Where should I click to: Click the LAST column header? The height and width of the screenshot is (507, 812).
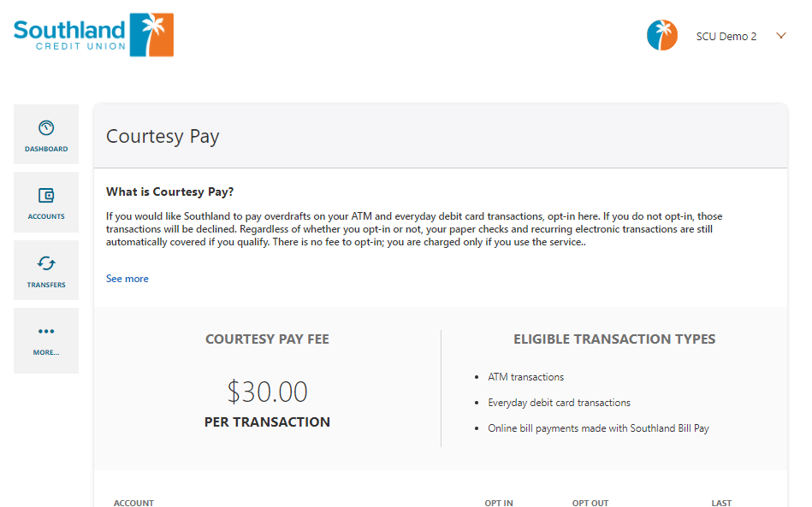tap(721, 503)
